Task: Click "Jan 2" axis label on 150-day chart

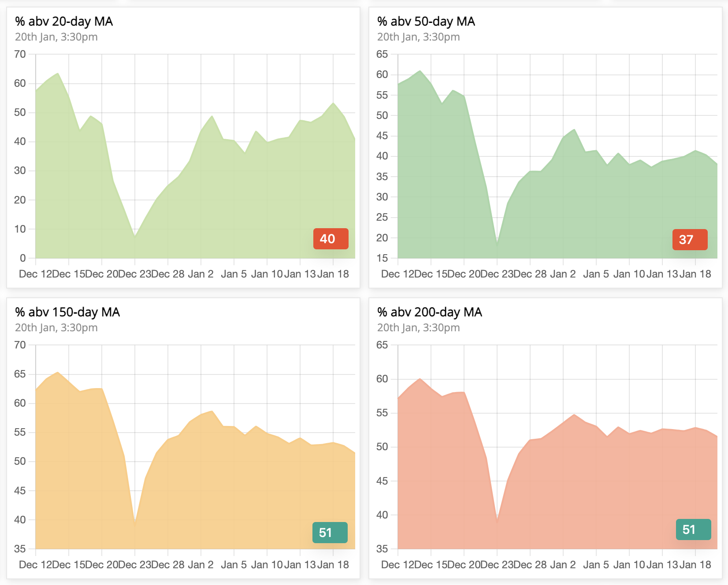Action: [x=201, y=565]
